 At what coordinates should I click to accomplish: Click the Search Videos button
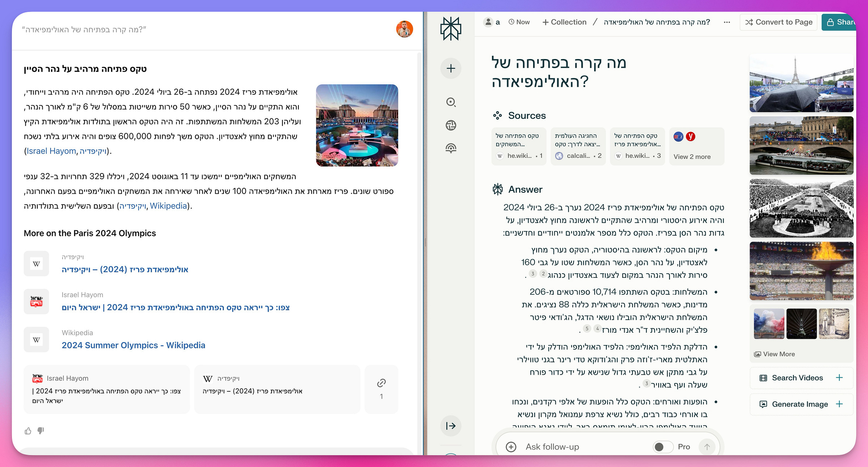[801, 378]
